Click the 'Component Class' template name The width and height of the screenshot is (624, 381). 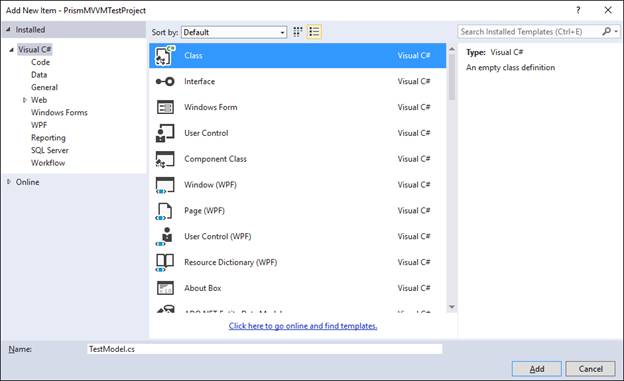(x=215, y=159)
